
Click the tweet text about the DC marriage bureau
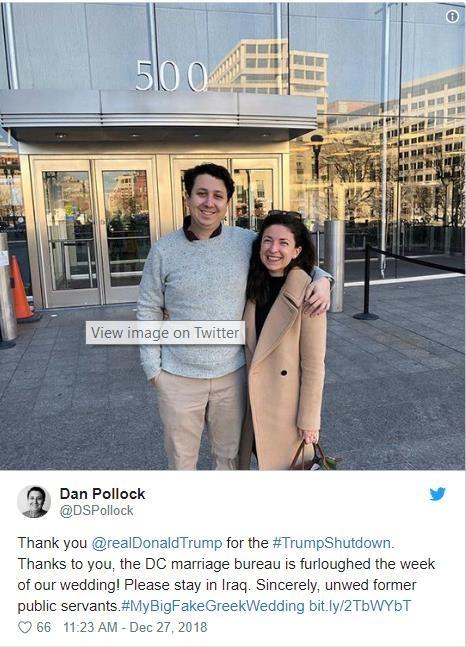(x=226, y=574)
